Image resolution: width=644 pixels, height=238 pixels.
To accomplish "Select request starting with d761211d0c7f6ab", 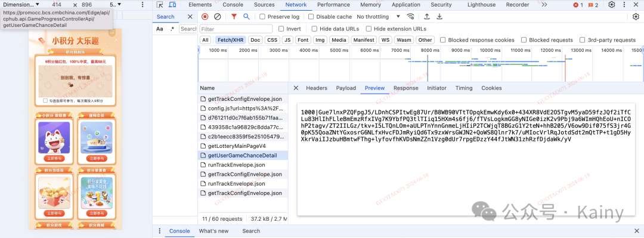I will [243, 118].
